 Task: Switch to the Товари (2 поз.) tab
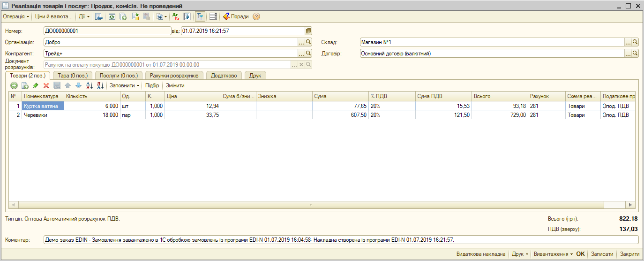click(x=28, y=75)
